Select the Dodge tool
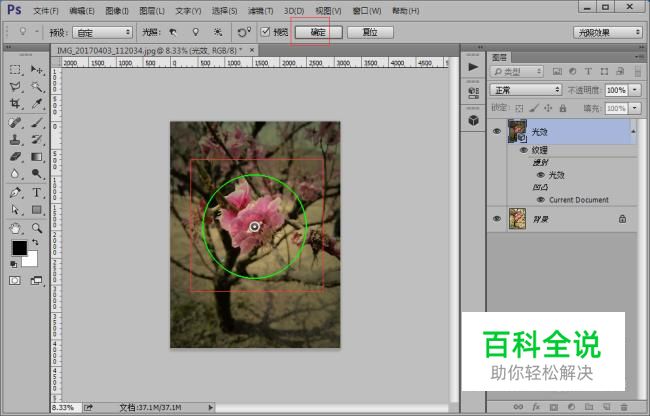The image size is (650, 416). pyautogui.click(x=37, y=174)
